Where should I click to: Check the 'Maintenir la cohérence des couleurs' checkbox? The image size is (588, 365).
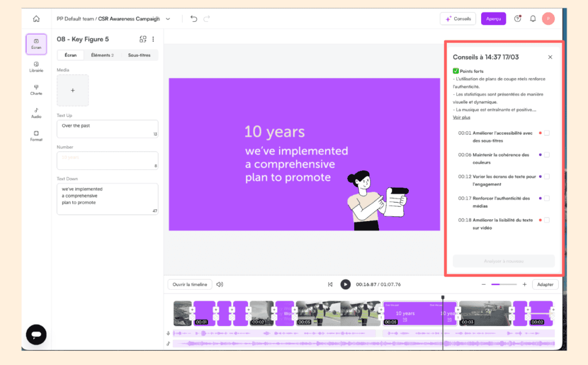point(547,155)
